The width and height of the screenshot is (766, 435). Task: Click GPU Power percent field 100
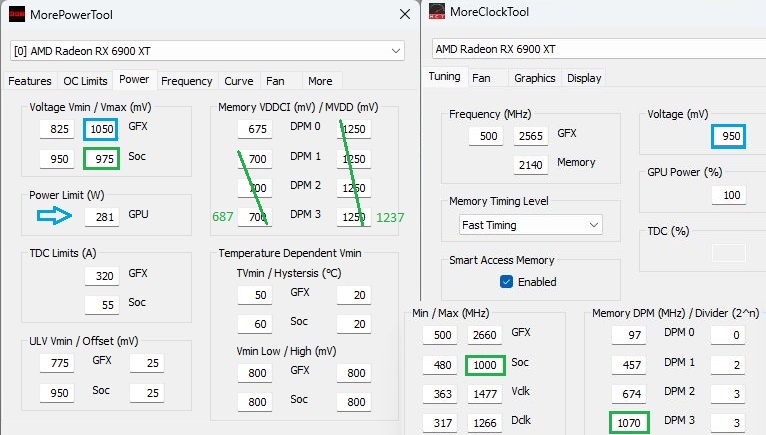[728, 195]
